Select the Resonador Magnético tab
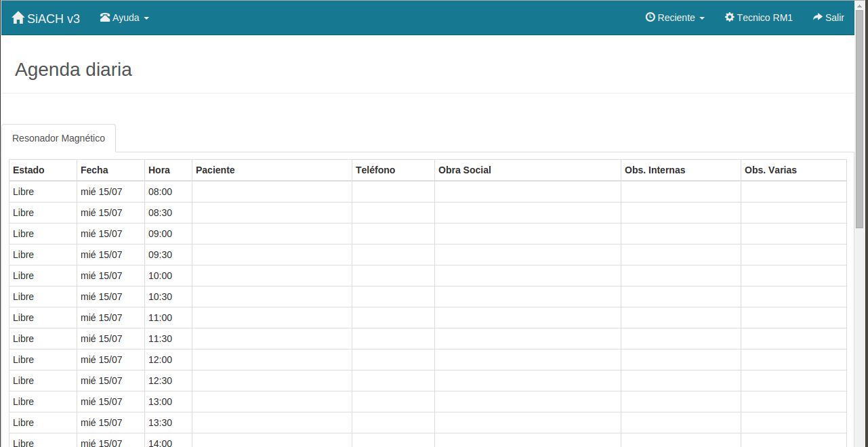Viewport: 868px width, 447px height. [x=58, y=138]
